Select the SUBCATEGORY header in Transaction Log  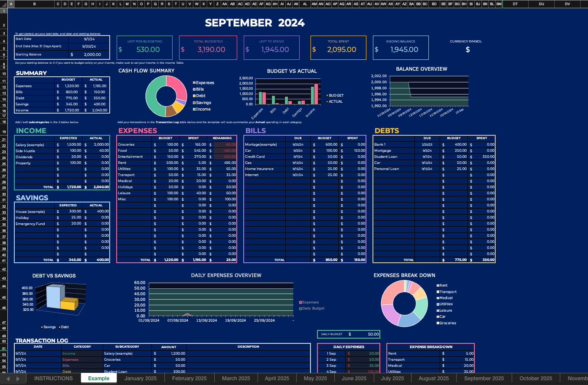tap(127, 347)
